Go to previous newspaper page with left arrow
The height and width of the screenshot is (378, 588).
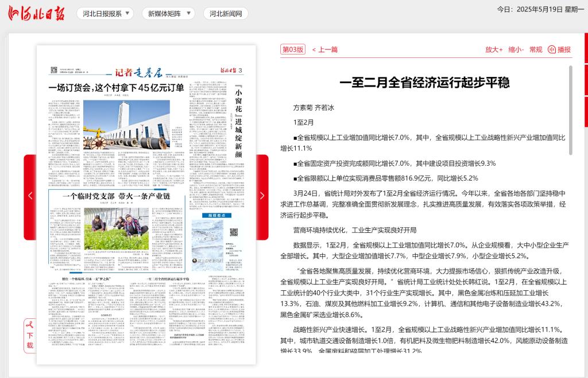click(x=30, y=196)
